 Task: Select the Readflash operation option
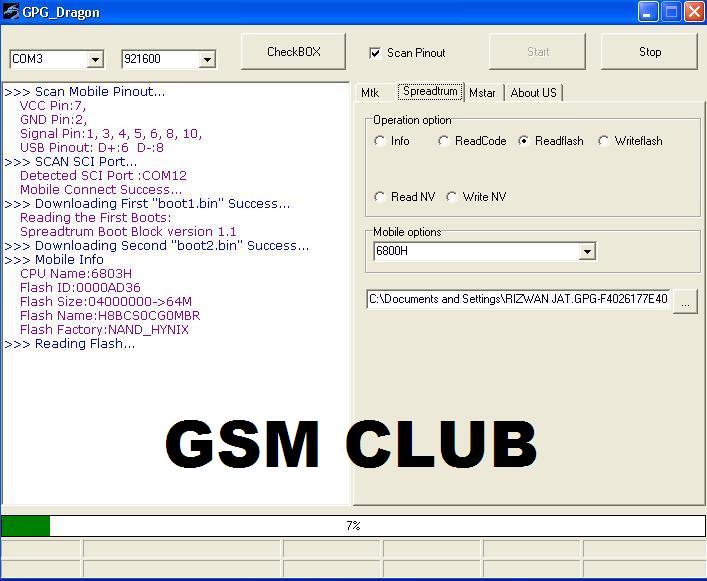coord(524,141)
